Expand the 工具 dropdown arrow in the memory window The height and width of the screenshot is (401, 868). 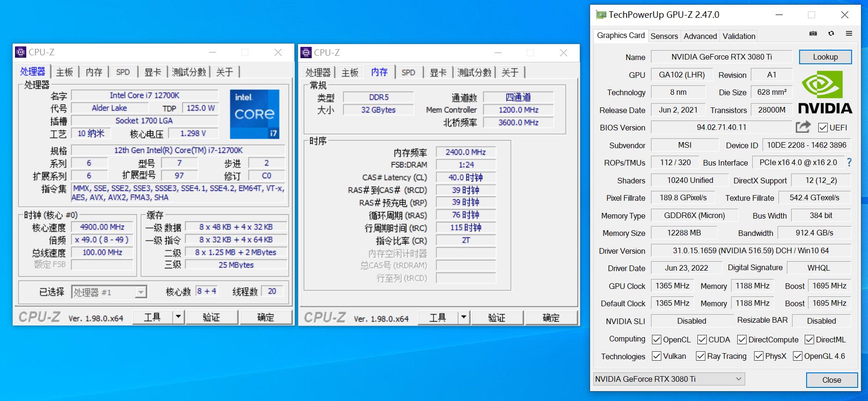(x=464, y=318)
